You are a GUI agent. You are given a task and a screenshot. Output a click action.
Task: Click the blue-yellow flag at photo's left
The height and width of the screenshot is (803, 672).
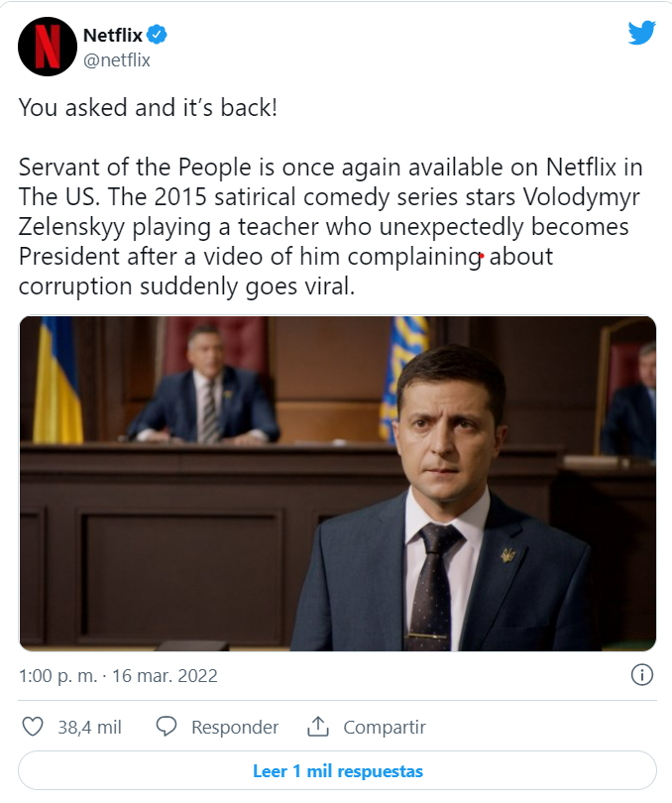(57, 382)
